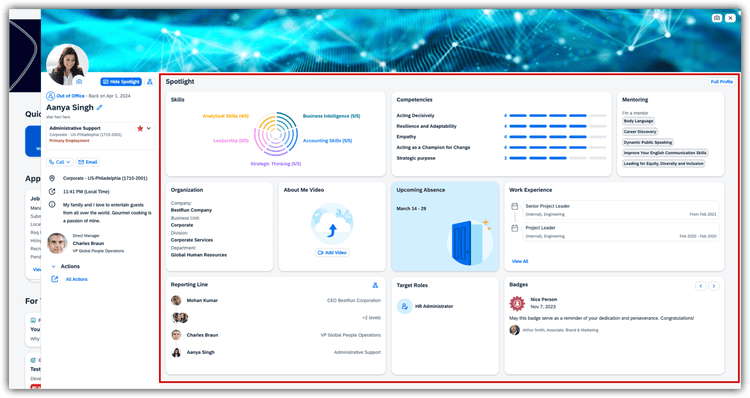Viewport: 750px width, 398px height.
Task: Open the Call dropdown button
Action: point(60,162)
